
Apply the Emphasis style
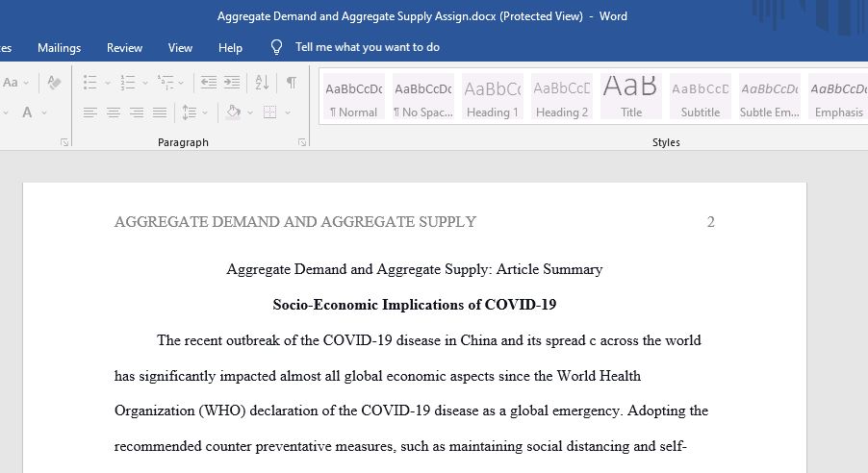click(x=838, y=97)
